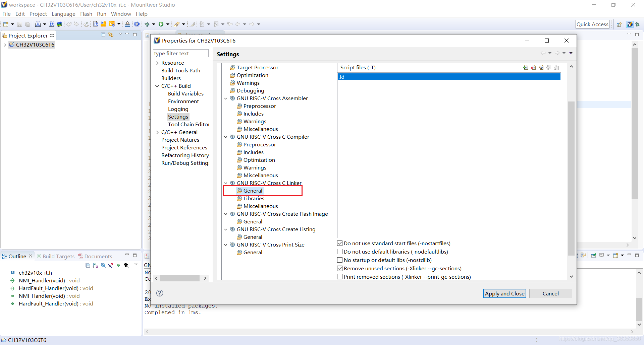Enable No startup or default libs checkbox

click(x=340, y=260)
